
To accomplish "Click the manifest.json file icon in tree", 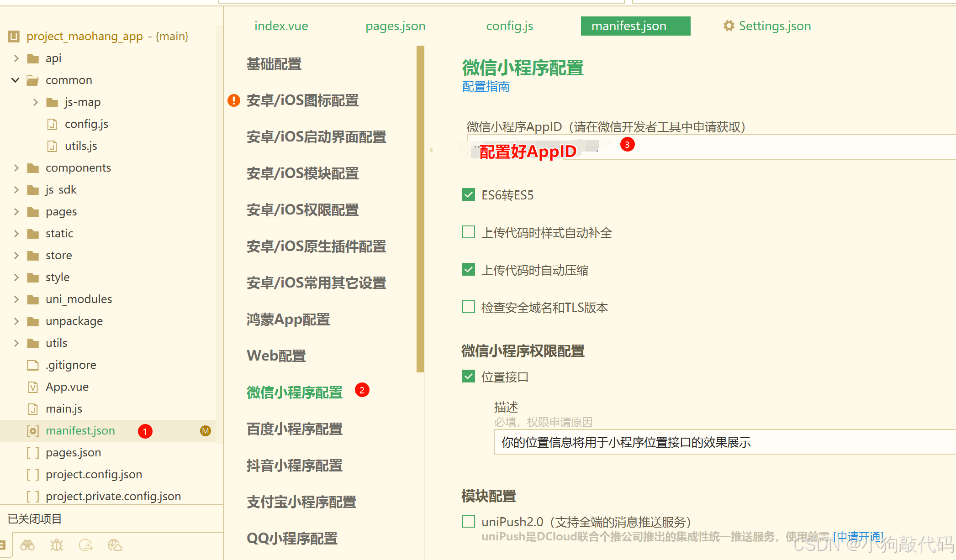I will 33,431.
